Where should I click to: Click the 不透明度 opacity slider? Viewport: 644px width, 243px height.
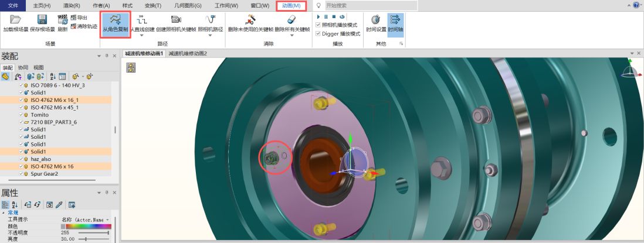(x=94, y=232)
